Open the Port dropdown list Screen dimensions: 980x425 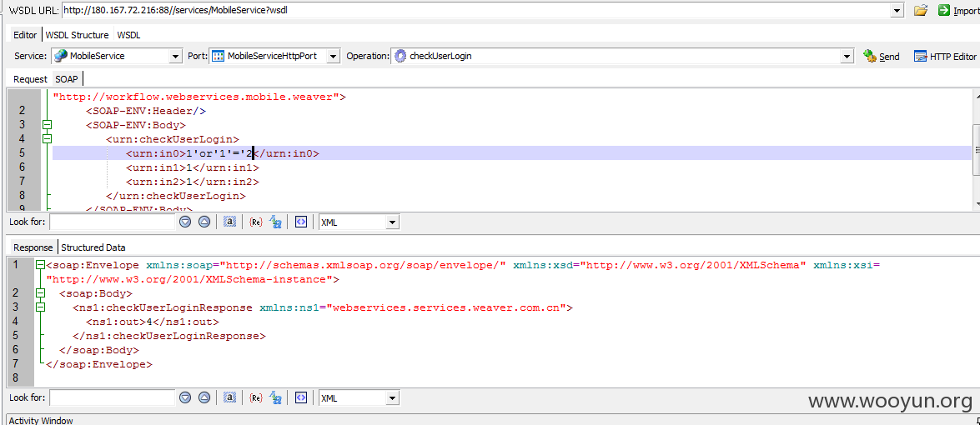(334, 56)
